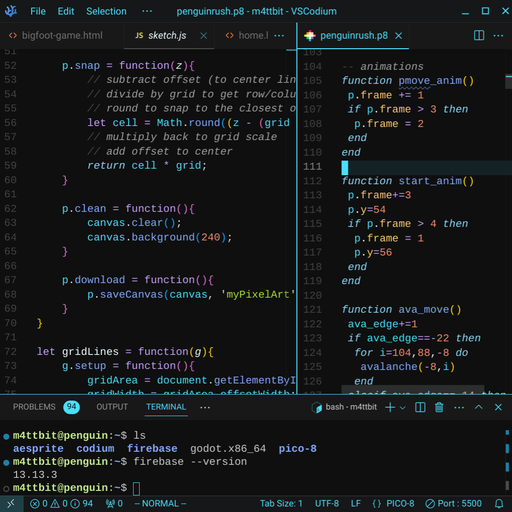
Task: Change the LF end of line sequence
Action: (355, 503)
